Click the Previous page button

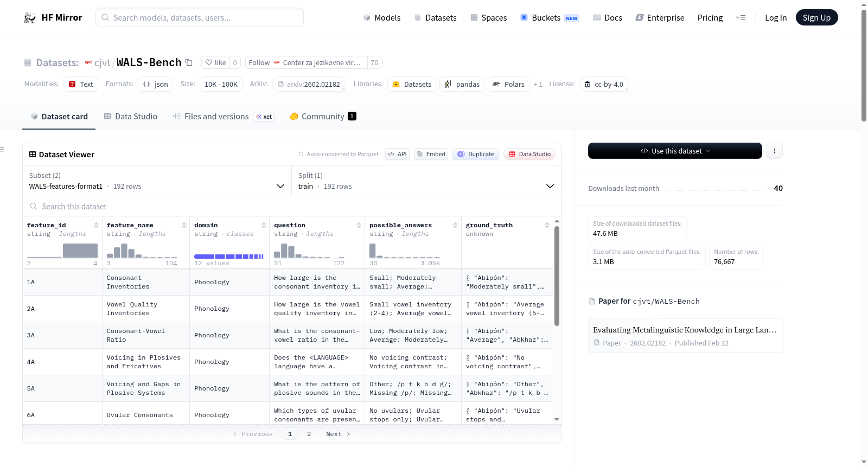click(x=253, y=434)
